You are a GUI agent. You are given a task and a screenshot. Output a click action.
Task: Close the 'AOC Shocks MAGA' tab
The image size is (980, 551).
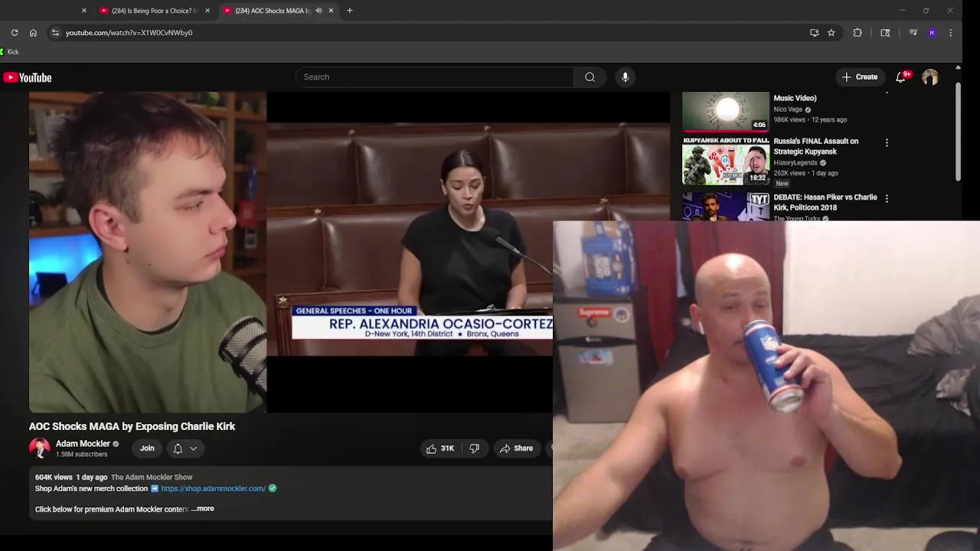coord(331,11)
